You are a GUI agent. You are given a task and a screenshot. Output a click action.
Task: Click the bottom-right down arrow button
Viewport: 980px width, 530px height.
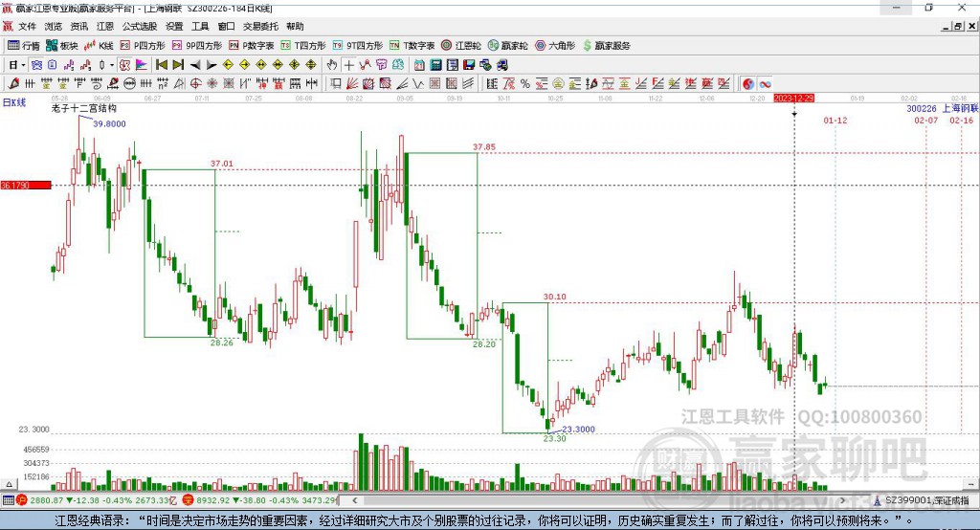[970, 484]
